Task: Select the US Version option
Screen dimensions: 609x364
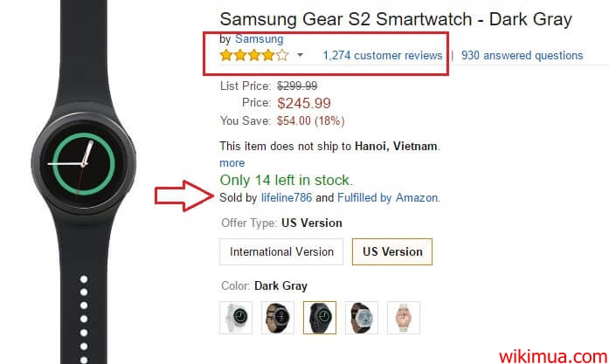Action: point(391,251)
